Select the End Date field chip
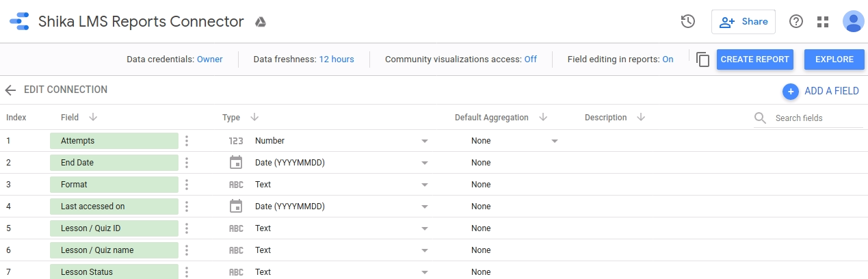Viewport: 868px width, 279px height. tap(114, 163)
